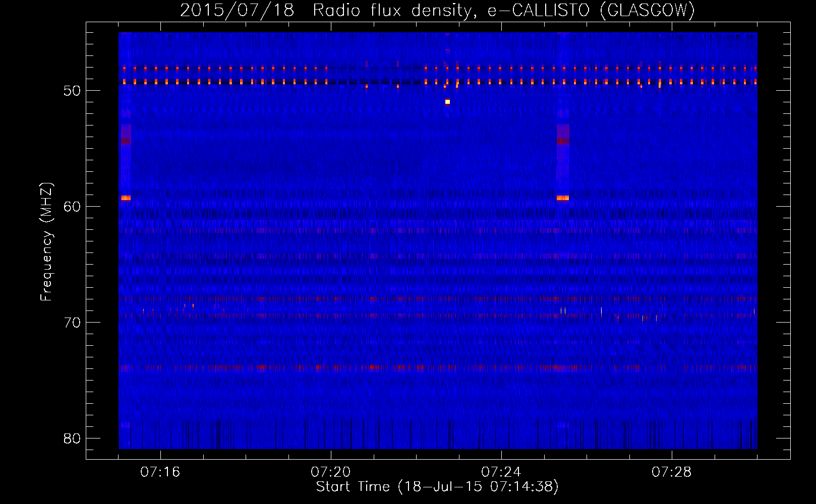Click the 07:24 time tick label
The height and width of the screenshot is (504, 816).
[501, 472]
